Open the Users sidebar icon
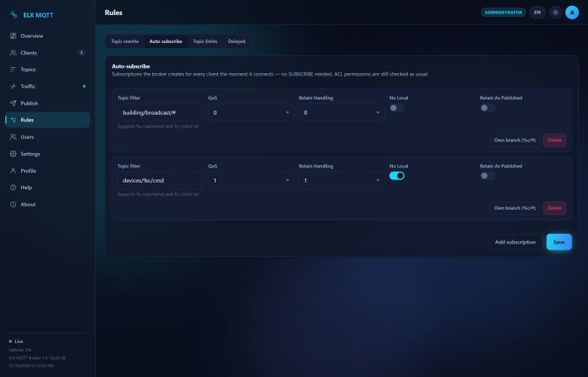Screen dimensions: 588x377 [x=13, y=137]
